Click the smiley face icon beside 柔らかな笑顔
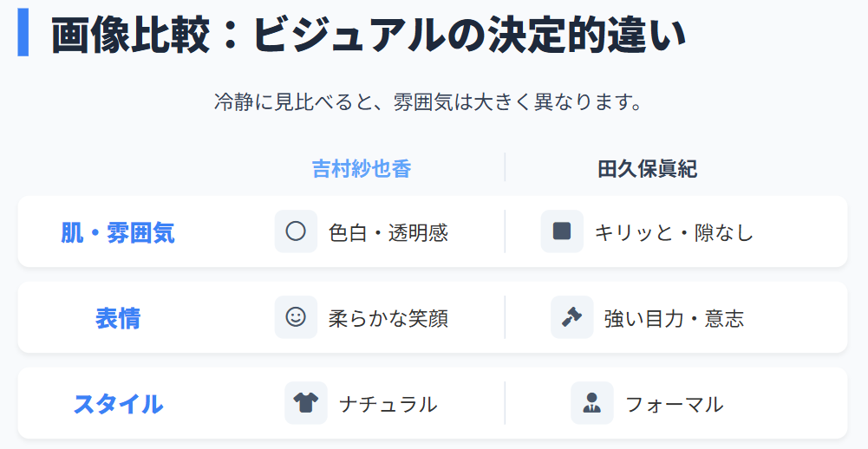The height and width of the screenshot is (449, 868). (x=296, y=317)
